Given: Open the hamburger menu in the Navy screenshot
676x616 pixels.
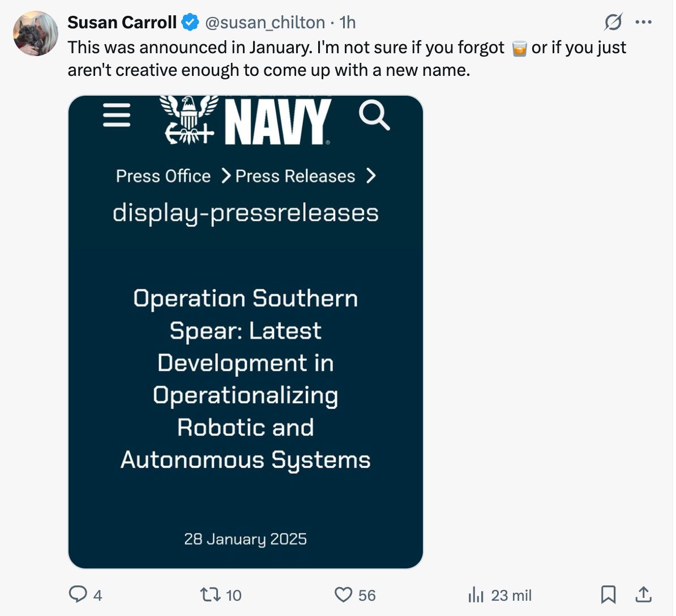Looking at the screenshot, I should pos(117,115).
